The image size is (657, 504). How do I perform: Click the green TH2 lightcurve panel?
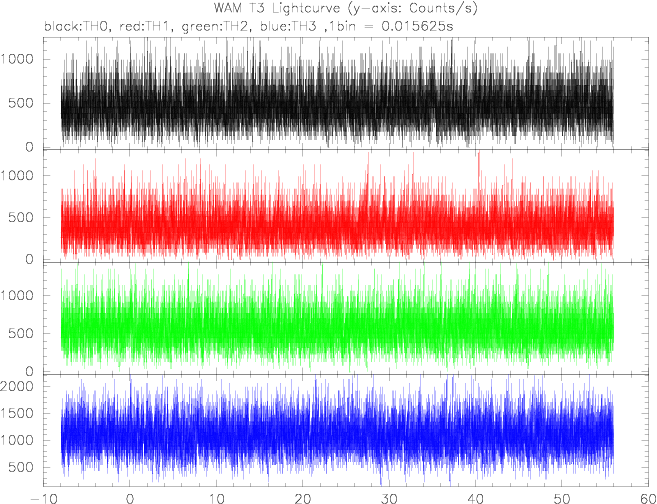click(346, 318)
